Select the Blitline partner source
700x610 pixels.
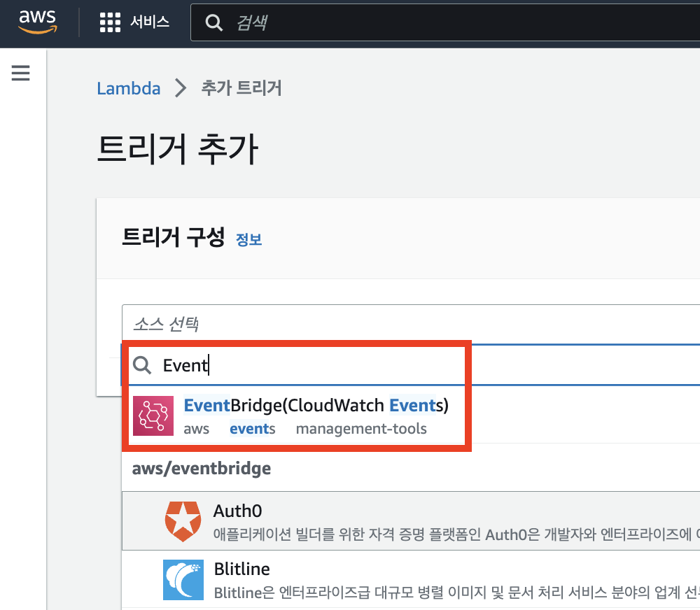[x=411, y=579]
